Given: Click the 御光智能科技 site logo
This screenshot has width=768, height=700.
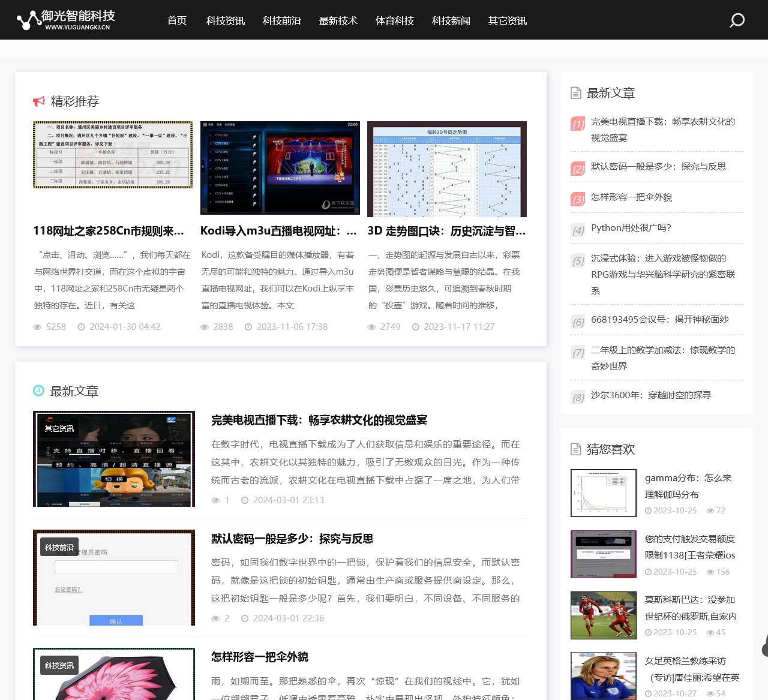Looking at the screenshot, I should pyautogui.click(x=66, y=20).
